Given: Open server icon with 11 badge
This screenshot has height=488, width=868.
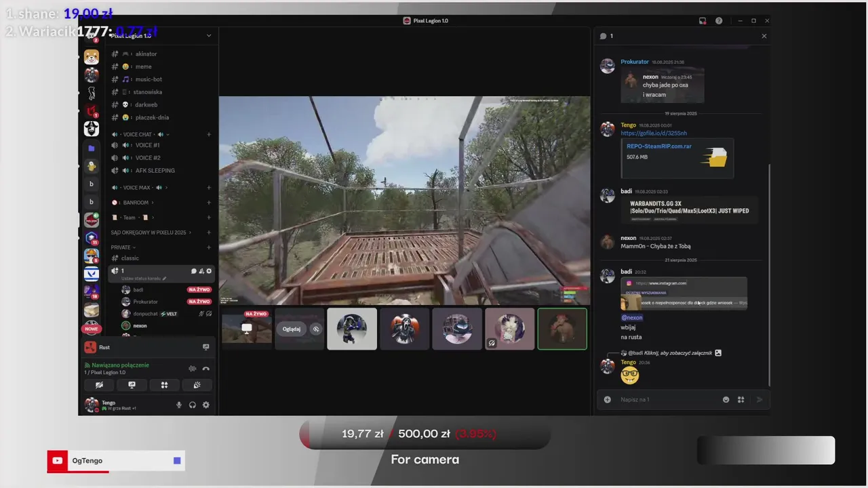Looking at the screenshot, I should click(x=92, y=238).
